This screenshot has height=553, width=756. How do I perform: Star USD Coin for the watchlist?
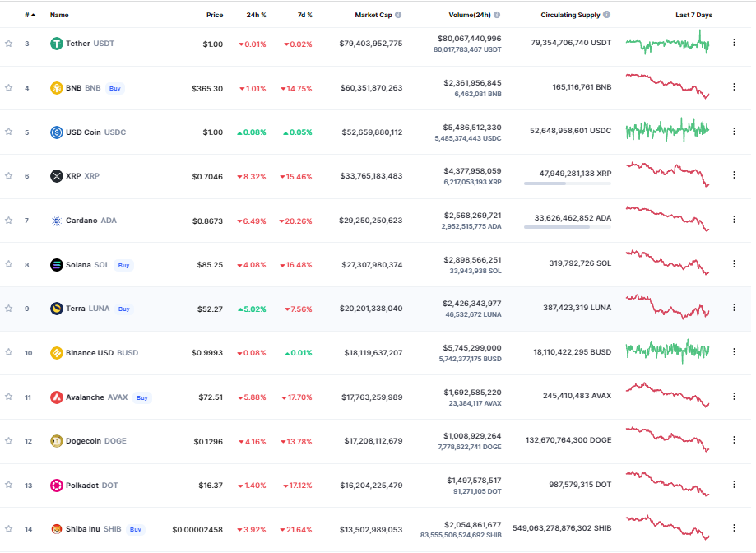coord(9,132)
